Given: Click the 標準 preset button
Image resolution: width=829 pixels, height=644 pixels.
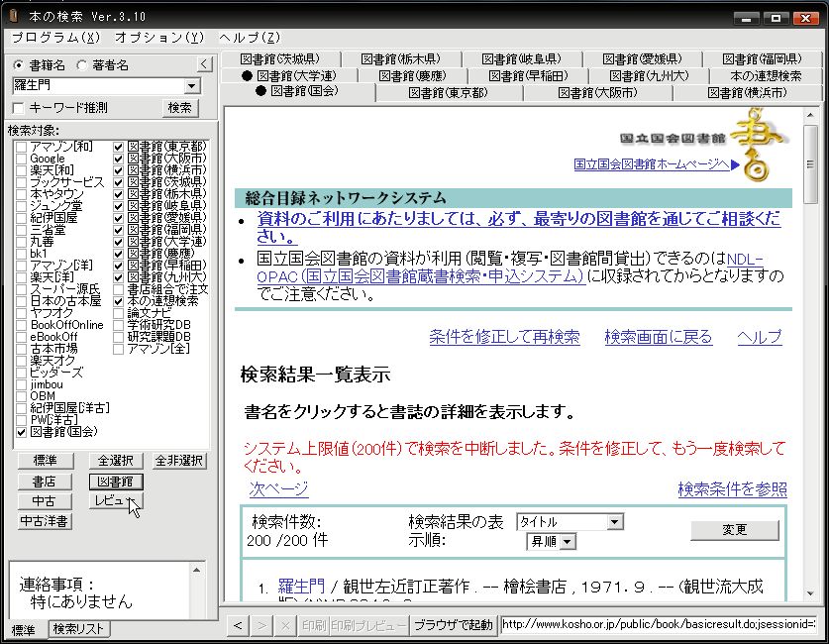Looking at the screenshot, I should [x=45, y=461].
